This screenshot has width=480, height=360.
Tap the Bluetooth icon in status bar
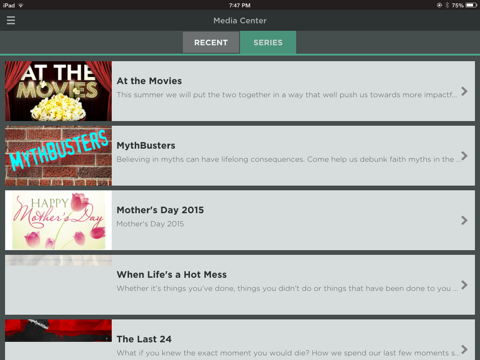pos(447,5)
